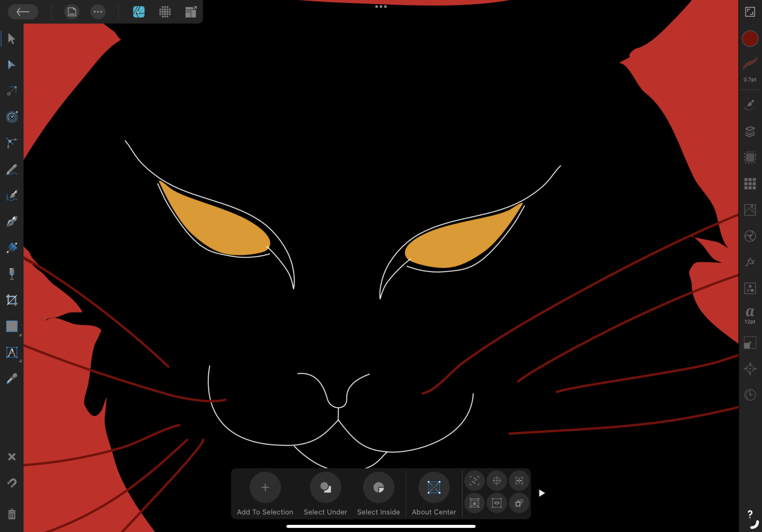762x532 pixels.
Task: Toggle the About Center option
Action: (x=434, y=488)
